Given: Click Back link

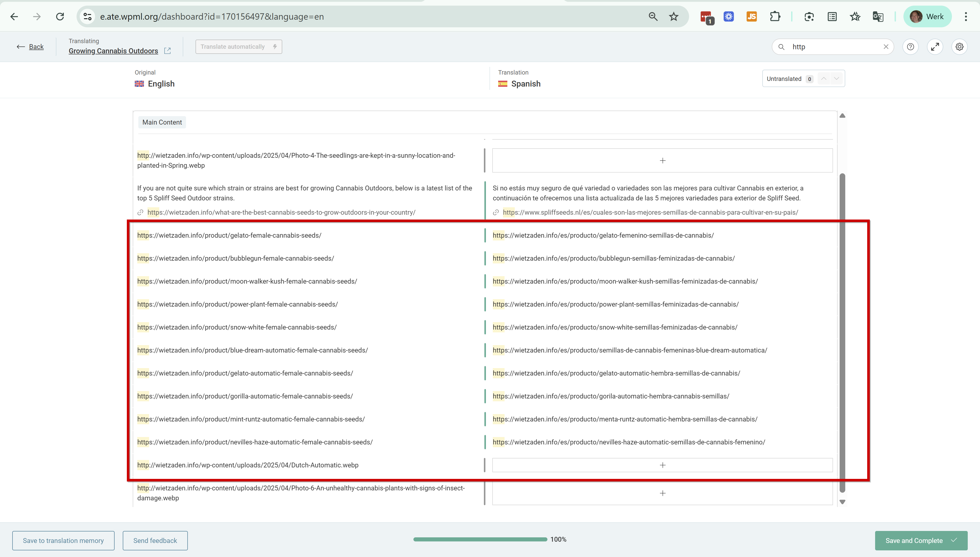Looking at the screenshot, I should 36,47.
